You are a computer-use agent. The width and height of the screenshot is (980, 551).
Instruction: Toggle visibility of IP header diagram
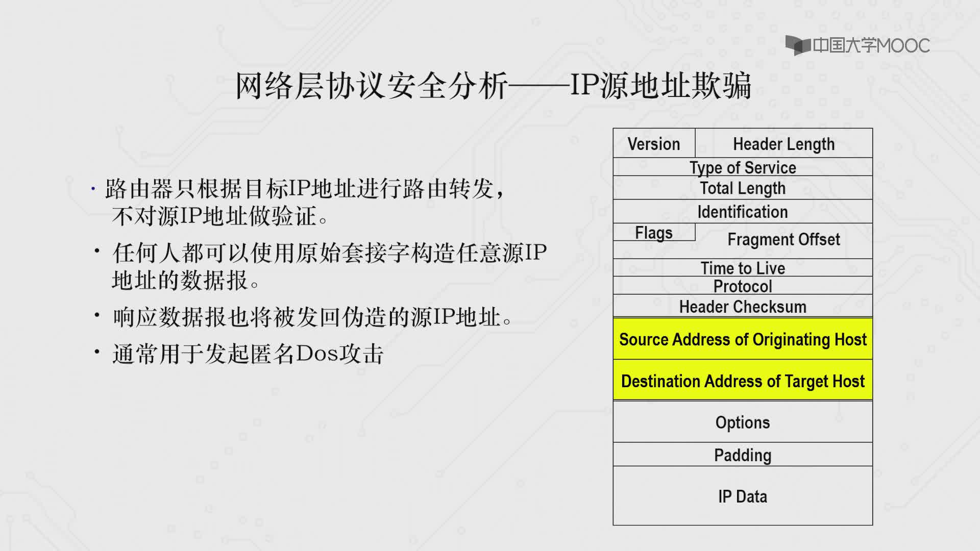pyautogui.click(x=743, y=327)
